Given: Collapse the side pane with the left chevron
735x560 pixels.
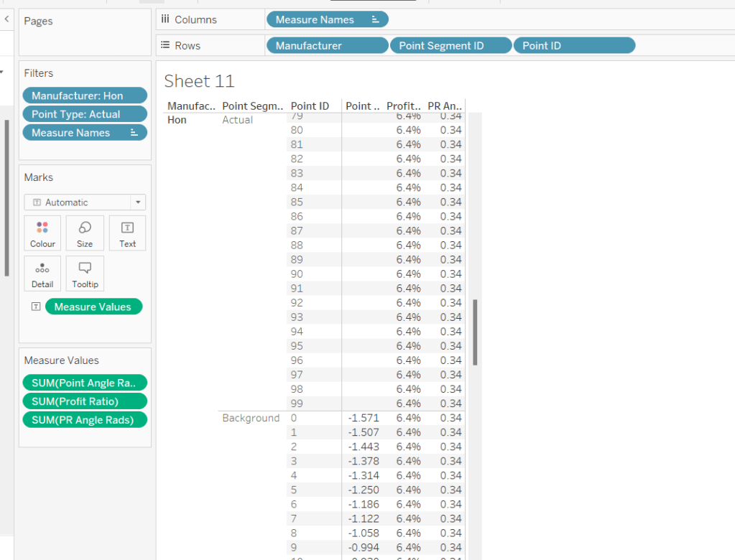Looking at the screenshot, I should (x=6, y=20).
